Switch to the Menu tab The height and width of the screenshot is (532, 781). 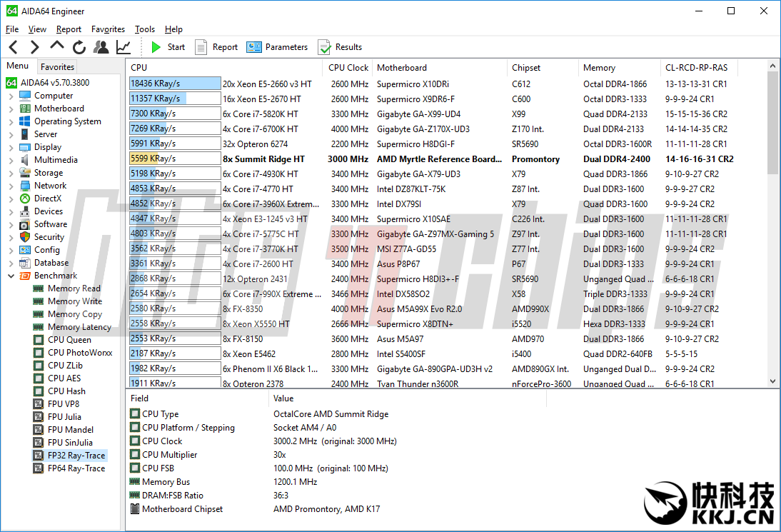click(x=17, y=66)
